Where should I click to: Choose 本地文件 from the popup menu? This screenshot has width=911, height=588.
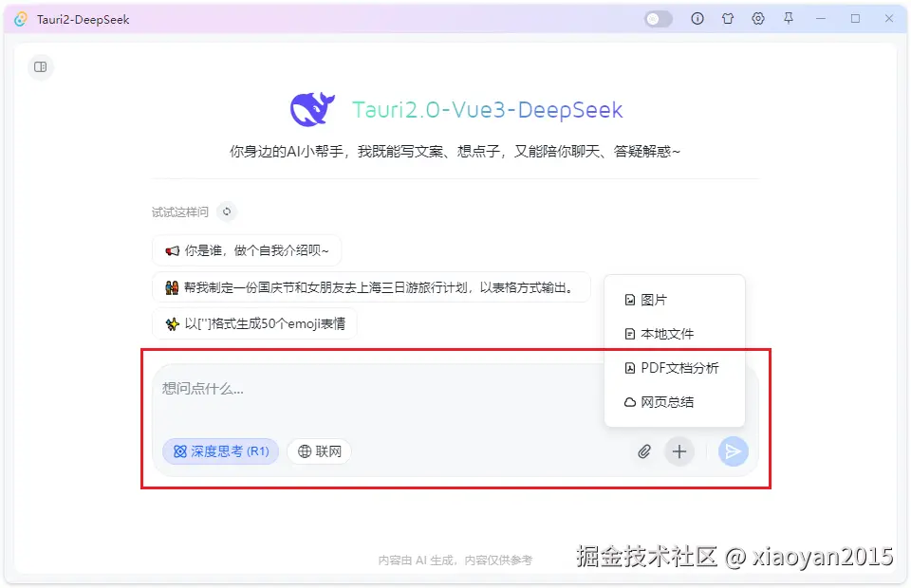[x=675, y=334]
